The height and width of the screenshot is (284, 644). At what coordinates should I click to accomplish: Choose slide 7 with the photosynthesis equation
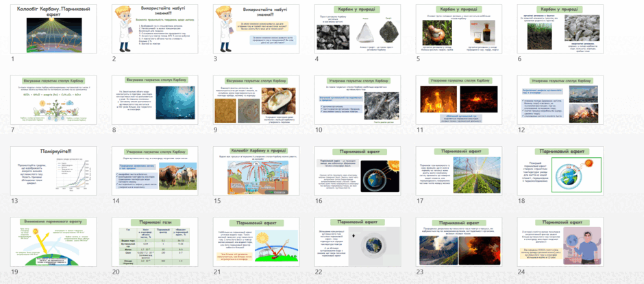(53, 99)
